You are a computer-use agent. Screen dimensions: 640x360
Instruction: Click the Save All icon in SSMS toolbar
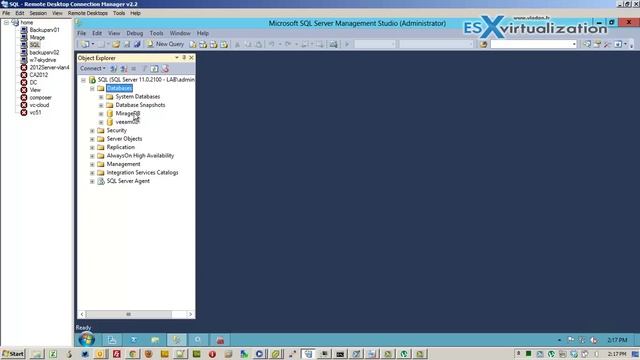click(x=137, y=44)
